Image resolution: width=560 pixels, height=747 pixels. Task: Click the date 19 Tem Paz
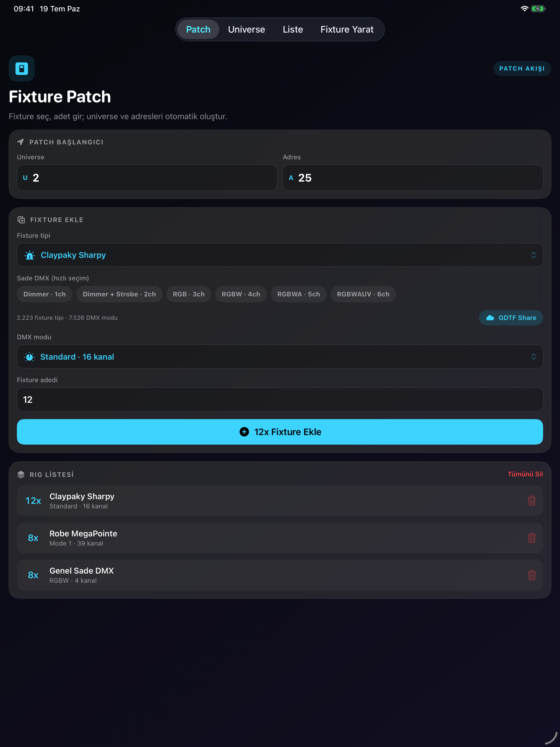click(60, 9)
